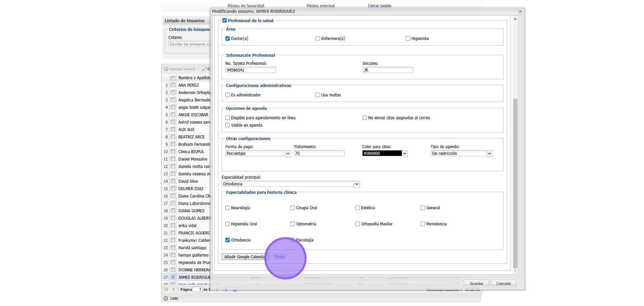Click the Guardar button

pos(476,283)
